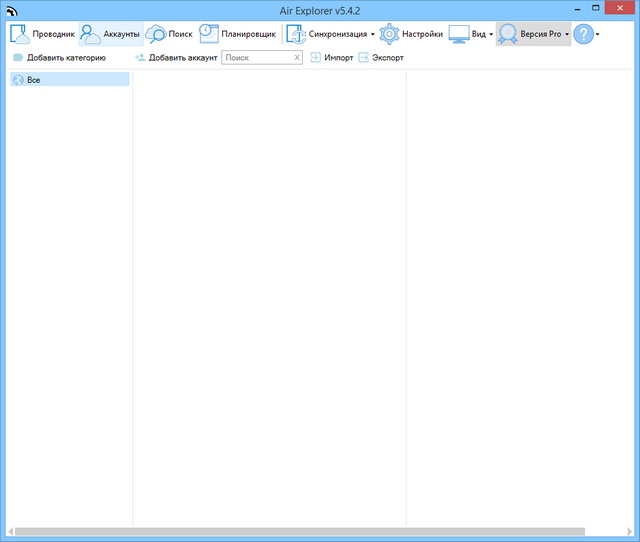Screen dimensions: 640x542
Task: Click Добавить аккаунт
Action: tap(176, 58)
